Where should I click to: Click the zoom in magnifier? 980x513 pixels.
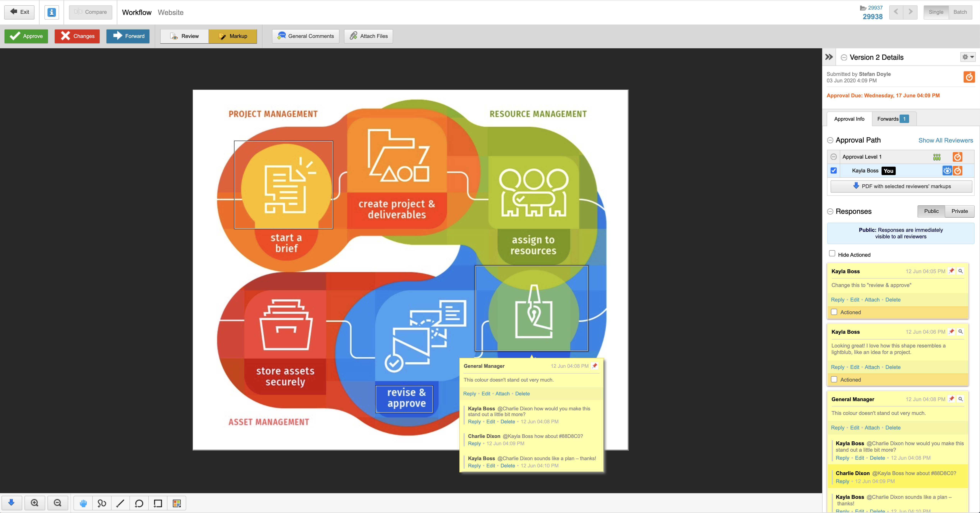[35, 503]
